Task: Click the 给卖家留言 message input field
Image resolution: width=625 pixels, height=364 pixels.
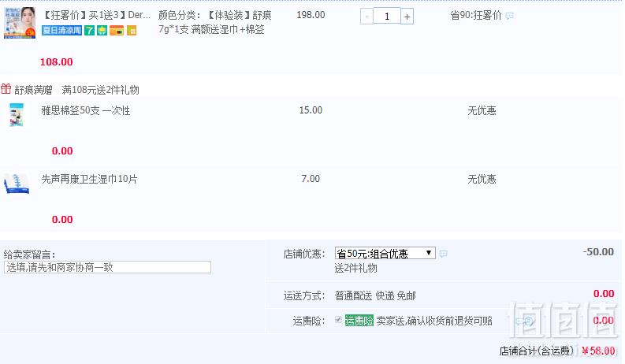Action: [x=107, y=267]
